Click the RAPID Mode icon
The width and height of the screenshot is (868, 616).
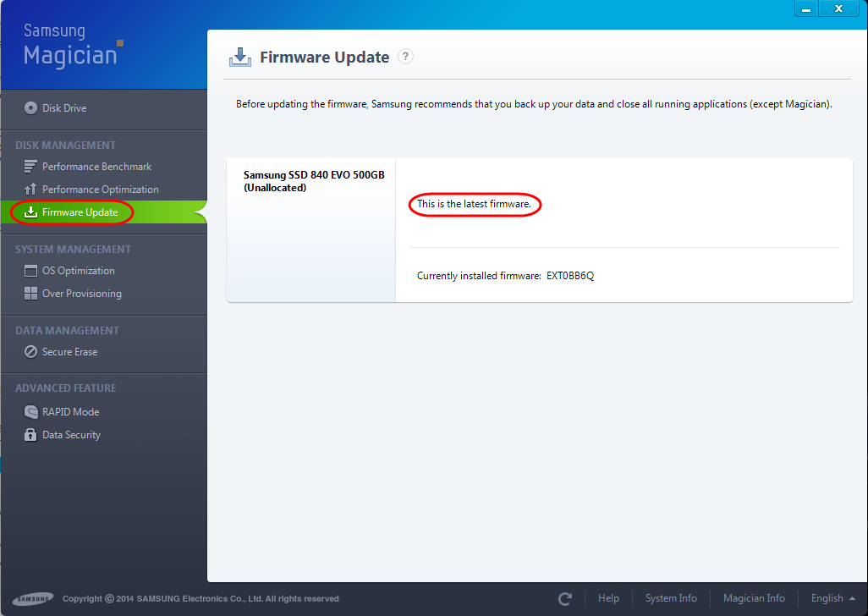[x=31, y=412]
